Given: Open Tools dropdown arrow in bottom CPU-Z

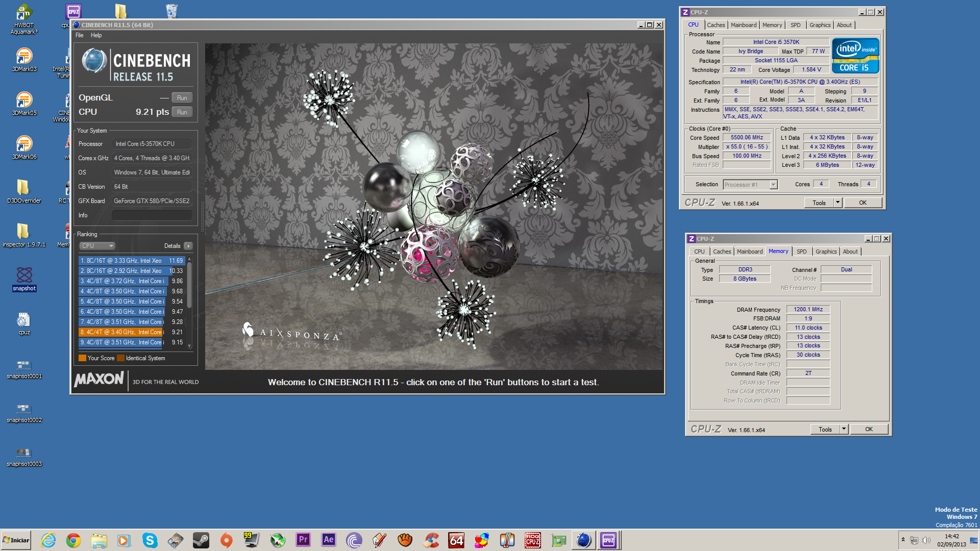Looking at the screenshot, I should tap(844, 430).
